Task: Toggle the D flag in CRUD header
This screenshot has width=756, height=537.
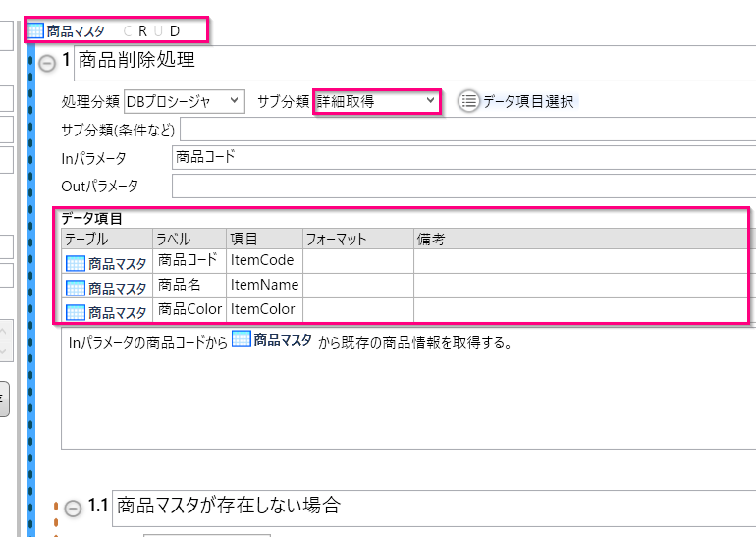Action: 175,30
